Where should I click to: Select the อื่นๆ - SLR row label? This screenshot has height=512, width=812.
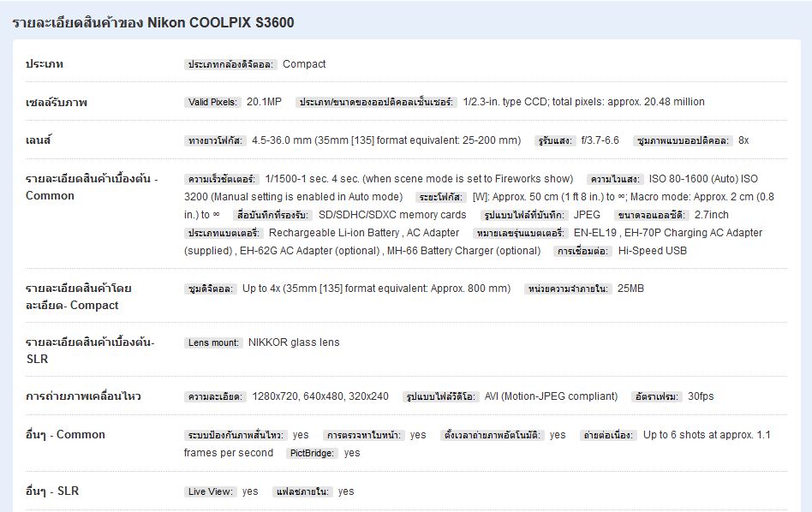point(52,491)
